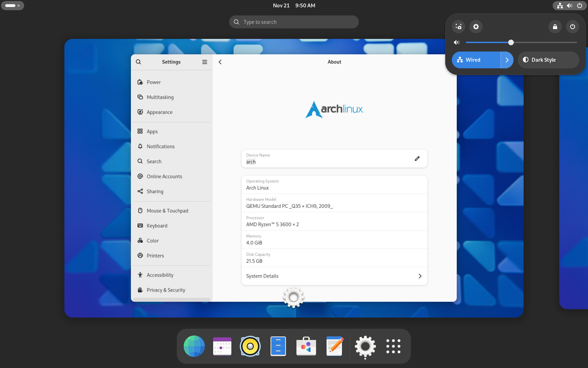The image size is (588, 368).
Task: Go back using the About header arrow
Action: tap(220, 62)
